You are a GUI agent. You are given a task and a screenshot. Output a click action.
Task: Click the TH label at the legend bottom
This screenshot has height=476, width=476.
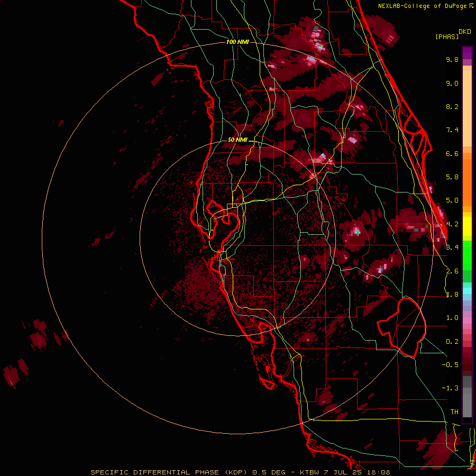pos(454,412)
